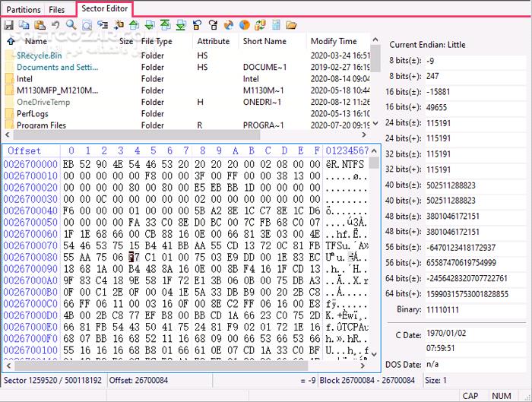Sort by the File Type column header
The width and height of the screenshot is (532, 402).
[x=157, y=41]
